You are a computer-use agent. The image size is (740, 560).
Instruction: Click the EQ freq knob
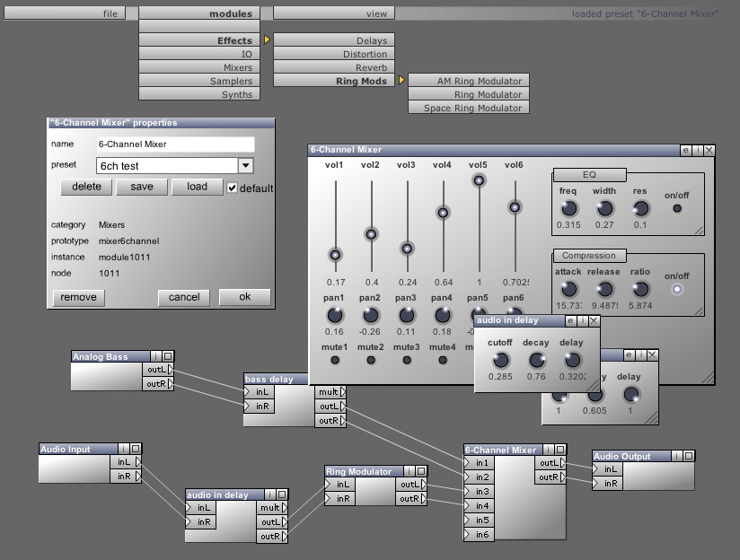coord(568,208)
